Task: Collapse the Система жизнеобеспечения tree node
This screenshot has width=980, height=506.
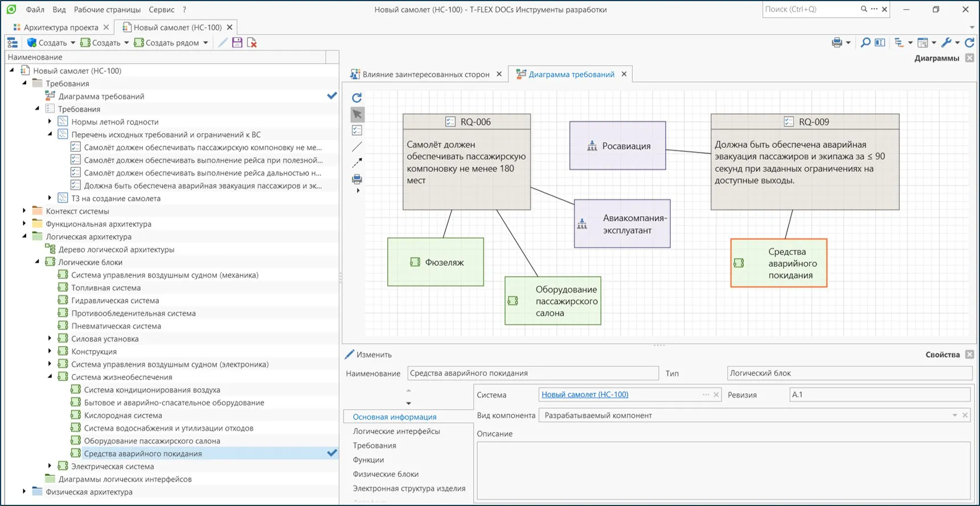Action: pos(50,377)
